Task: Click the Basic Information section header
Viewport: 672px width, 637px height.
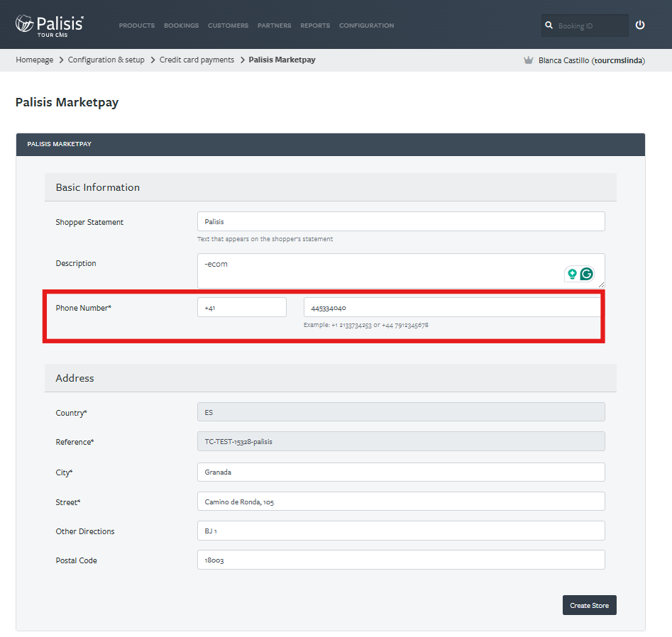Action: pyautogui.click(x=331, y=187)
